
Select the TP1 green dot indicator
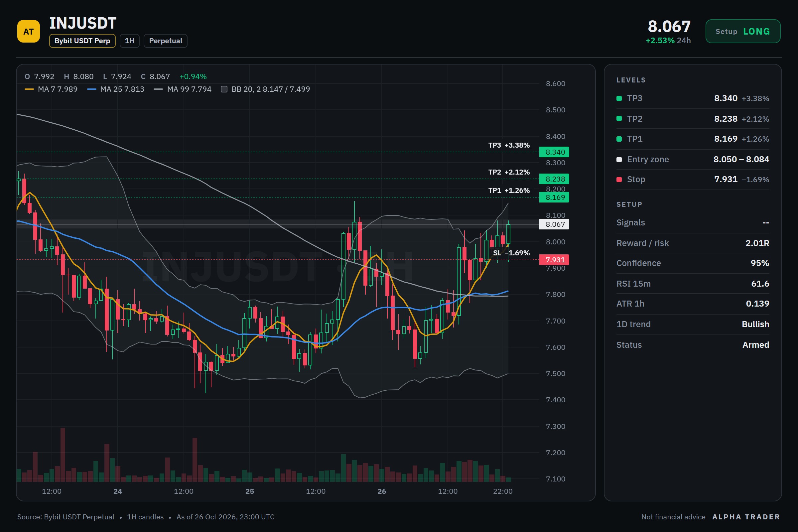point(619,139)
